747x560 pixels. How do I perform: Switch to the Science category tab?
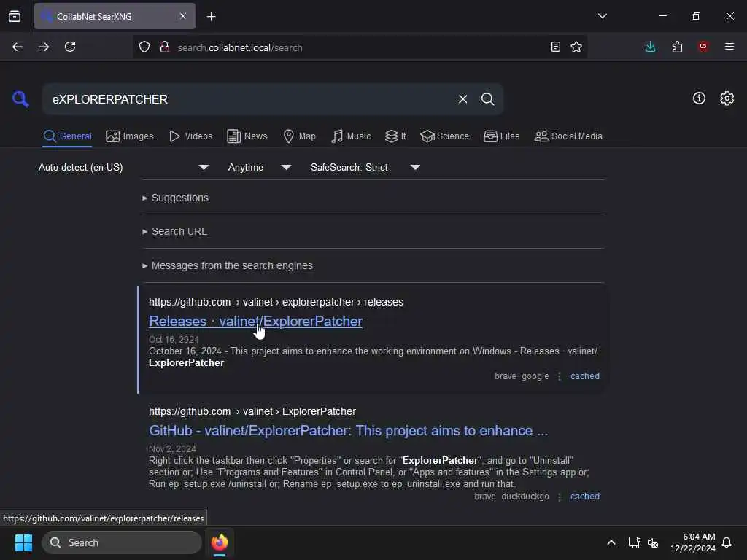click(444, 136)
